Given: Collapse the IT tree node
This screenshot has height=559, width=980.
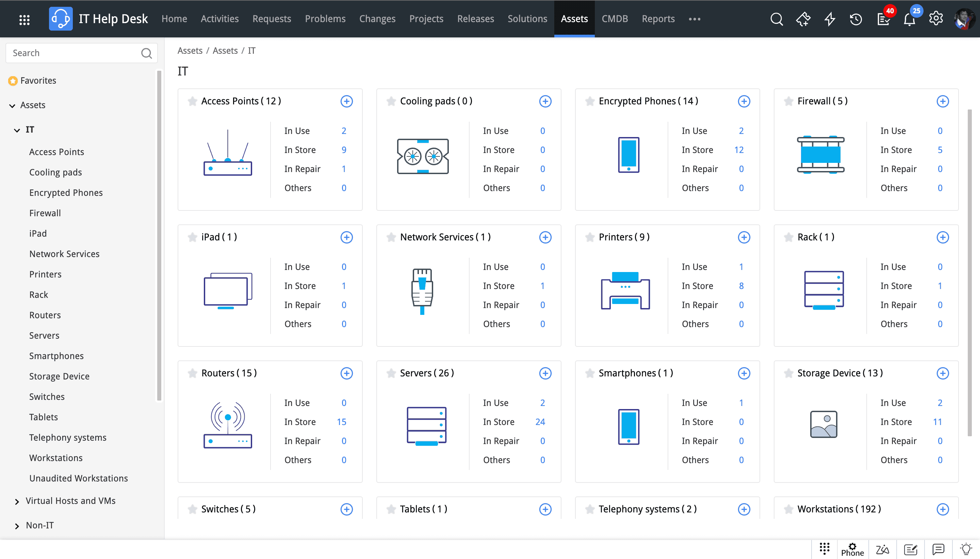Looking at the screenshot, I should 17,130.
